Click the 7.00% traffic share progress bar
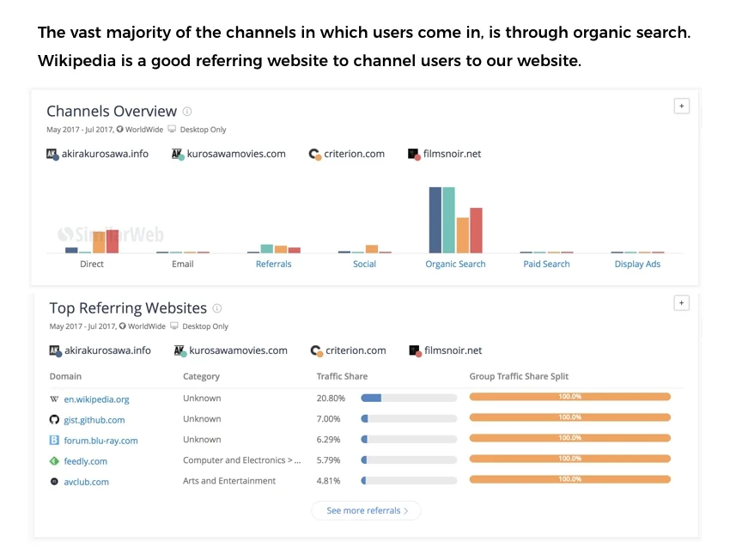 point(409,418)
